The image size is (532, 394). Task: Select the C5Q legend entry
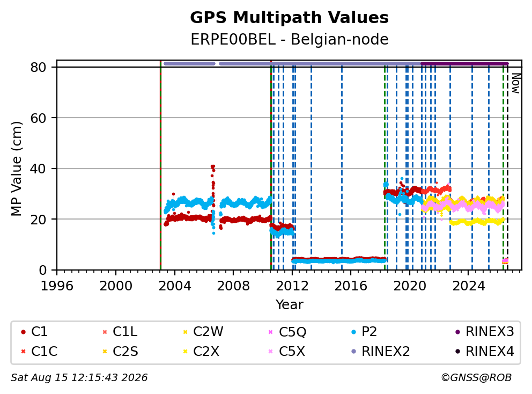[287, 332]
